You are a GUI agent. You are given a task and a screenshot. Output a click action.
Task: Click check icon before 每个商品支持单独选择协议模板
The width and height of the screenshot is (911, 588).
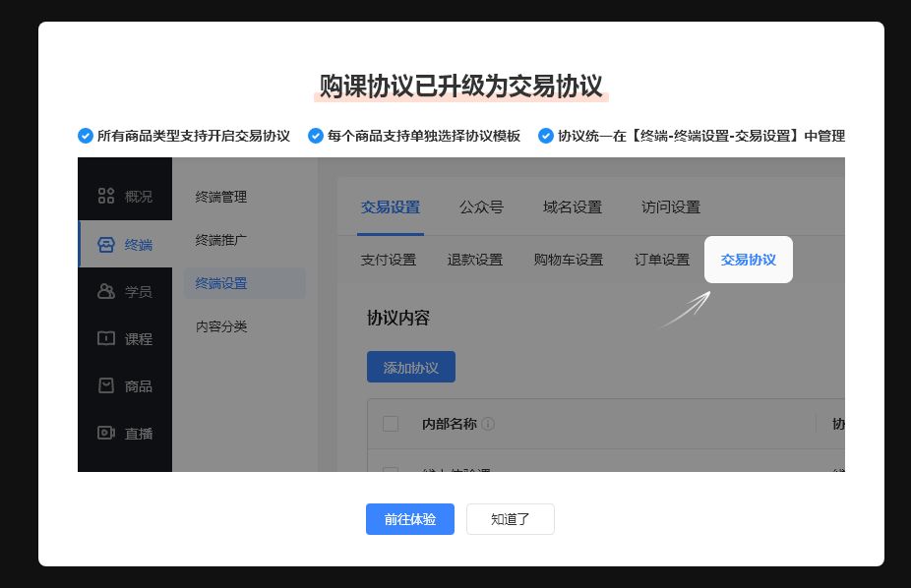coord(316,136)
